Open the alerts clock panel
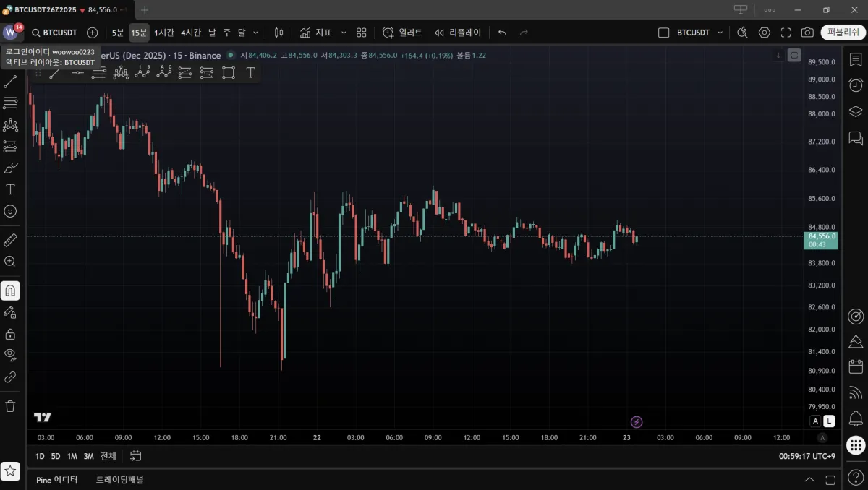868x490 pixels. point(856,85)
